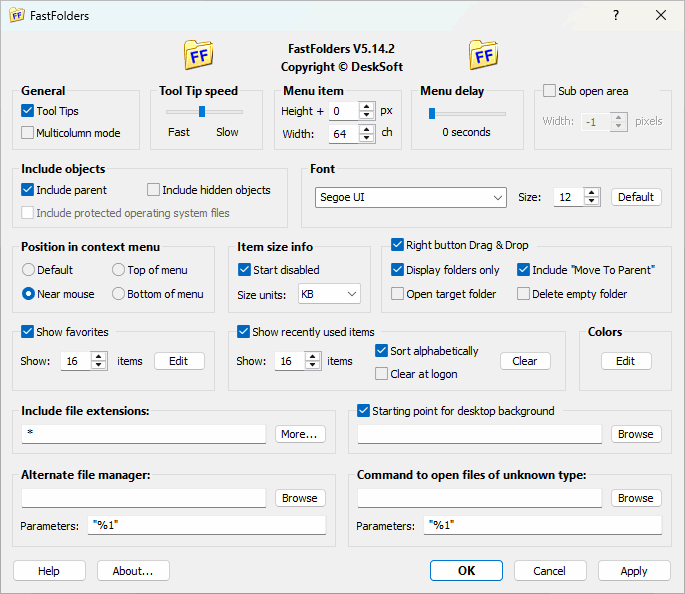This screenshot has width=685, height=594.
Task: Click unknown type command Parameters field
Action: pos(543,525)
